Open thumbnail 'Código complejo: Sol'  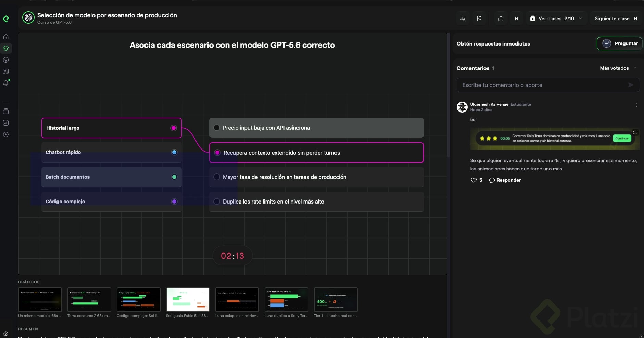(139, 300)
